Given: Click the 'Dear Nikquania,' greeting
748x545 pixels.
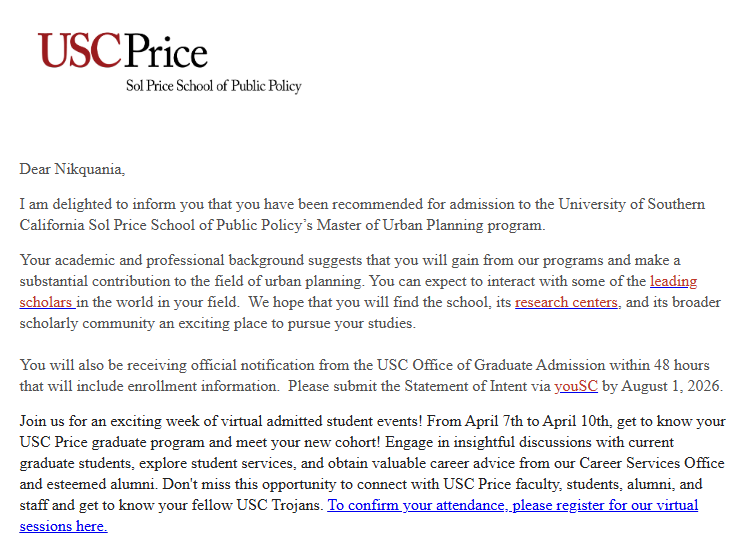Looking at the screenshot, I should [72, 169].
